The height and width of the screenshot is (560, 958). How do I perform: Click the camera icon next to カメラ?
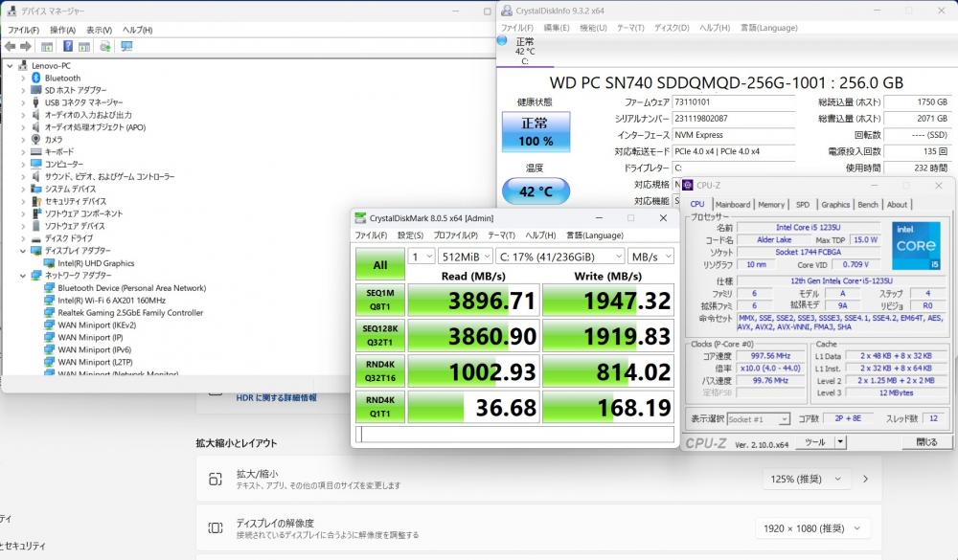(x=36, y=139)
